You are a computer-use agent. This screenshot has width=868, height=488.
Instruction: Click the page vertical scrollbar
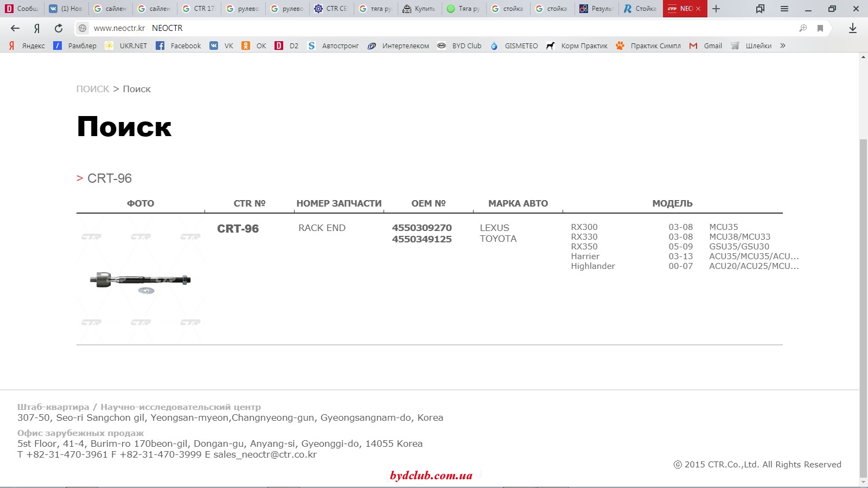click(x=863, y=271)
